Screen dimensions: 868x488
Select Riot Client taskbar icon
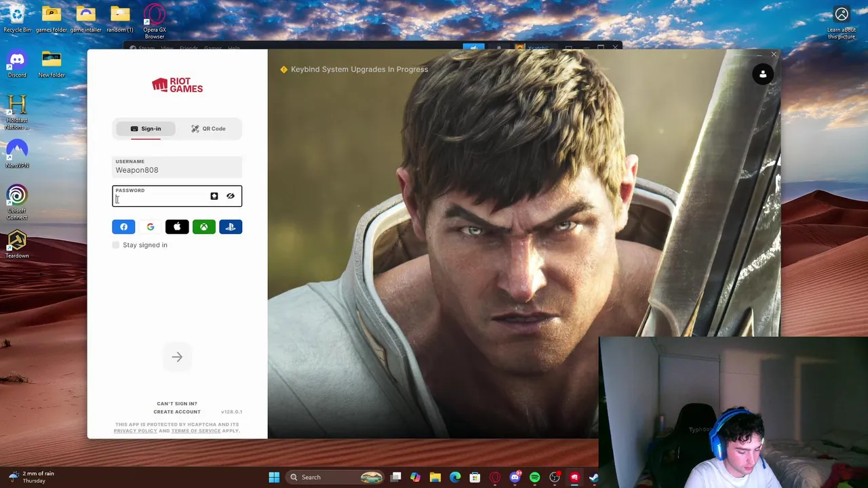574,477
